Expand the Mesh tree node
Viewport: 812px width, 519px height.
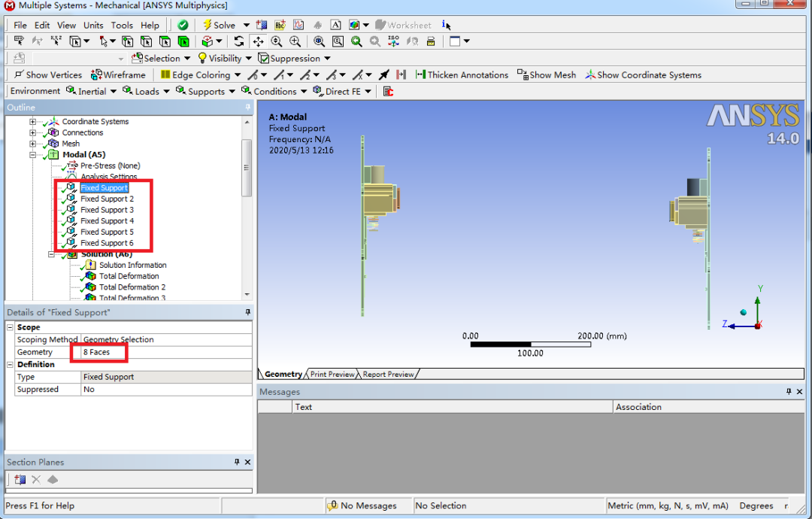click(x=32, y=144)
